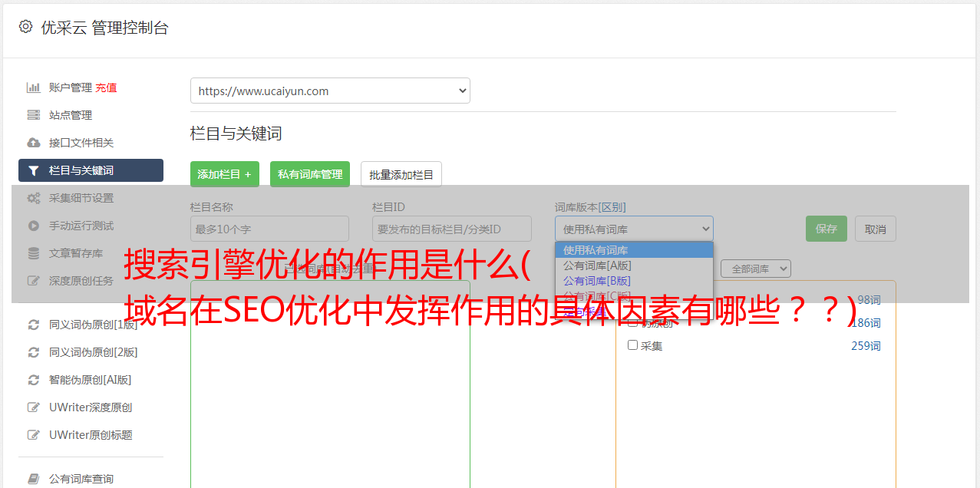This screenshot has width=980, height=488.
Task: Click the 259词 count in the 采集 row
Action: pos(866,345)
